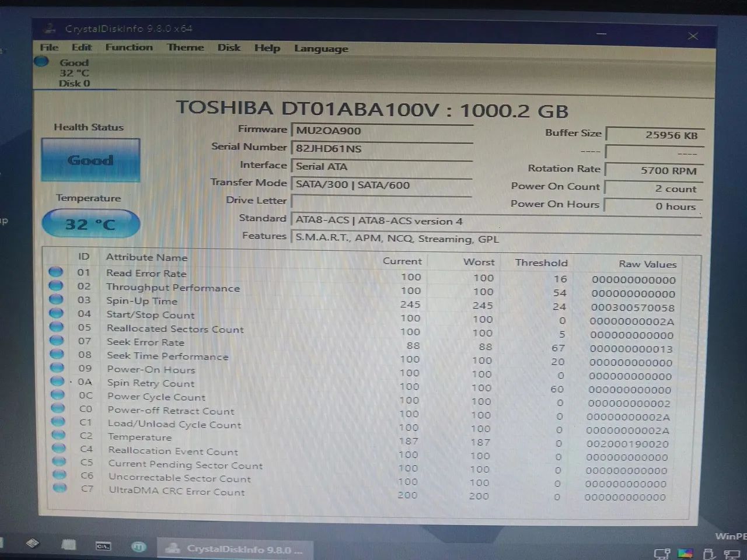
Task: Open the File menu
Action: pos(49,47)
